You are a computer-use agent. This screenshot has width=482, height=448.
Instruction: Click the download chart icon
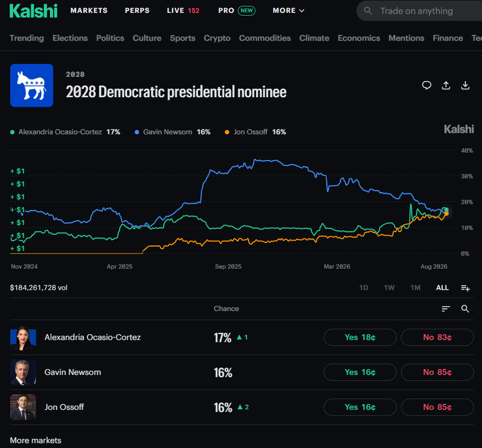[x=465, y=85]
